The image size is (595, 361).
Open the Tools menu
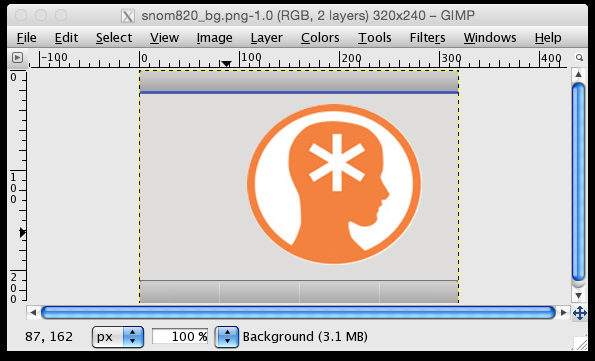pos(375,38)
